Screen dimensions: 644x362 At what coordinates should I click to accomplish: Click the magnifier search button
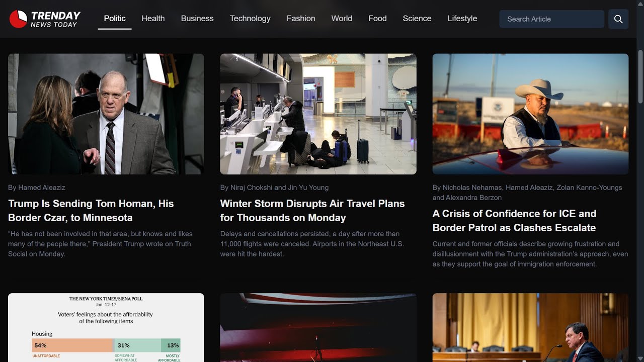point(618,19)
